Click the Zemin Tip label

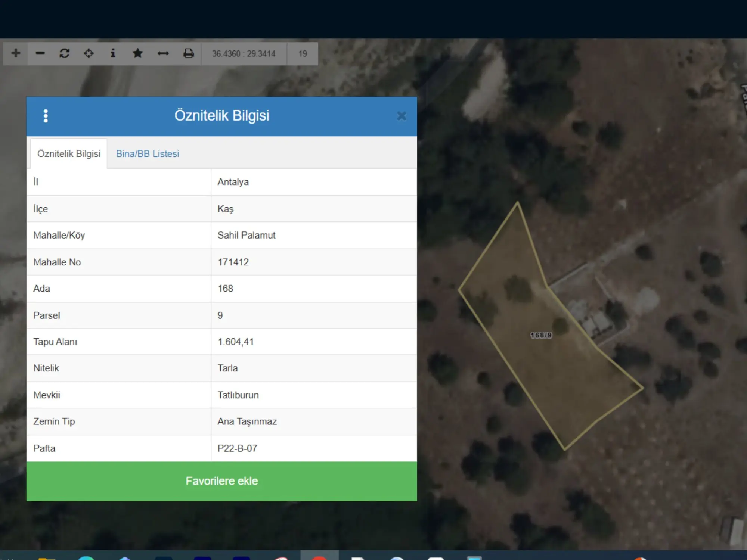[x=54, y=421]
